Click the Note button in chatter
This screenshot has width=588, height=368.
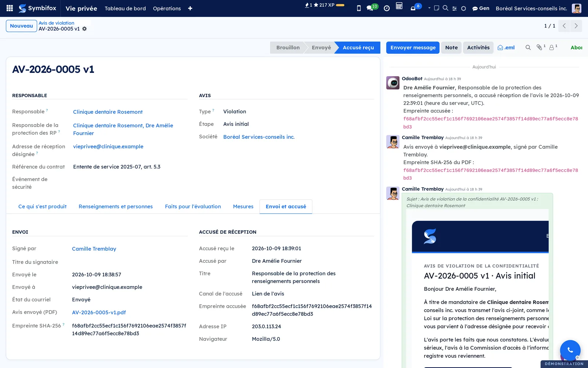pyautogui.click(x=451, y=47)
